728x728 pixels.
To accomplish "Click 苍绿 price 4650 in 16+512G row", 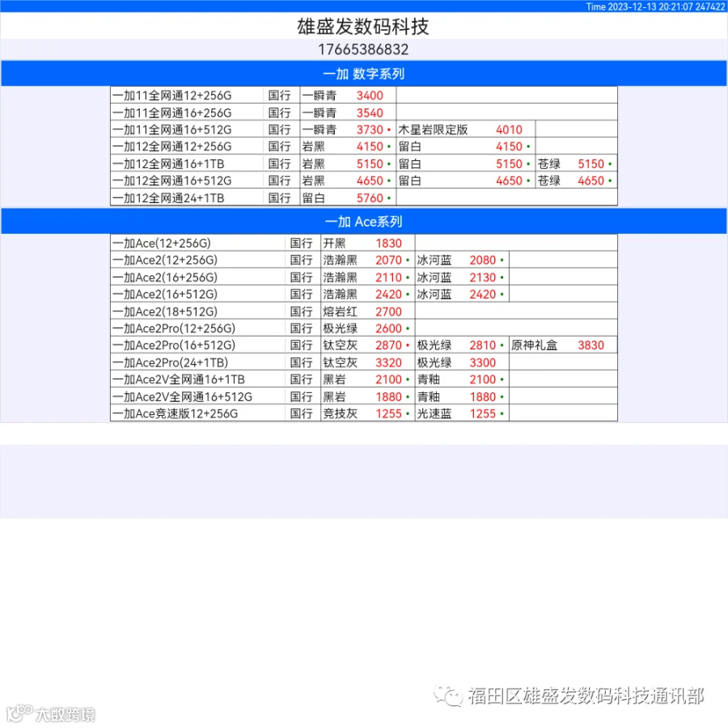I will [590, 180].
